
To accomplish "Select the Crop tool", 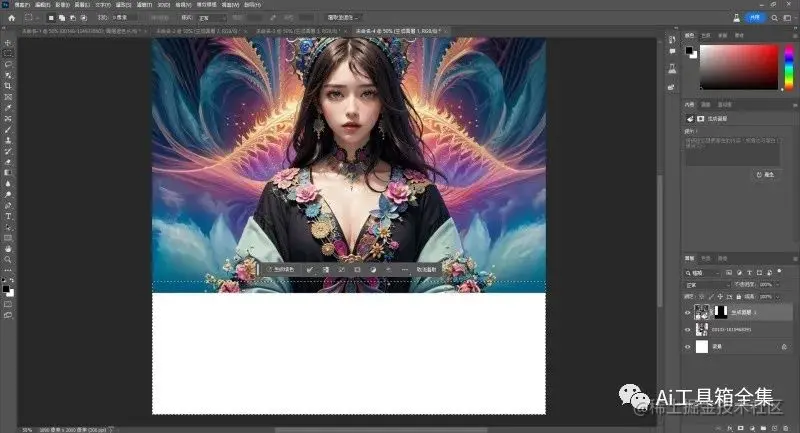I will click(x=8, y=86).
